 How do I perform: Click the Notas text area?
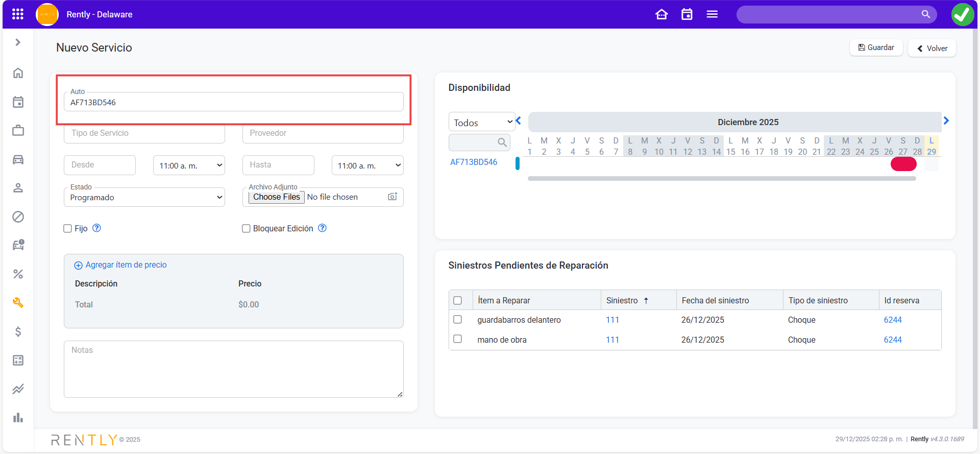(233, 369)
